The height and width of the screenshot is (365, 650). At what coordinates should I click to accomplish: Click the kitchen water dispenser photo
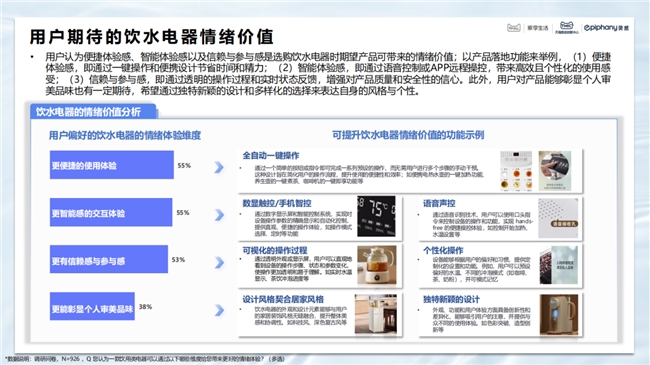[x=376, y=314]
